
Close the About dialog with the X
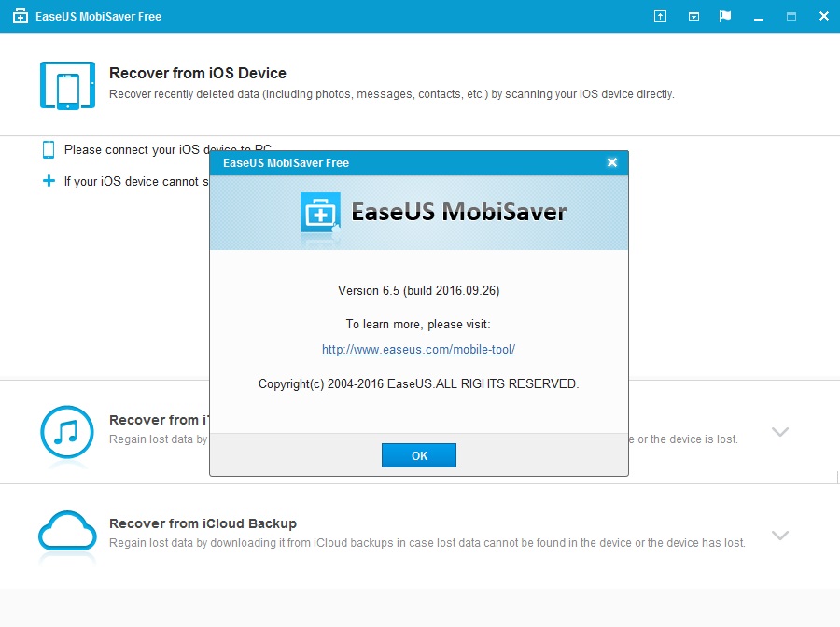tap(612, 162)
